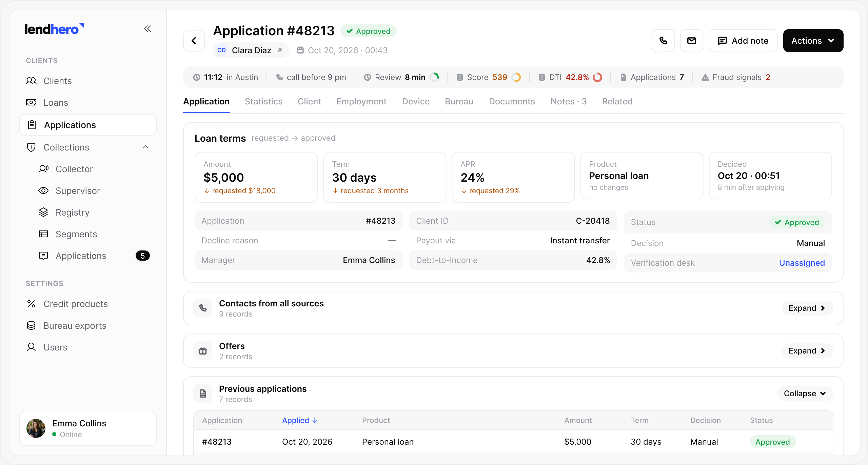Open Clara Diaz client chip
The image size is (868, 465).
tap(251, 50)
